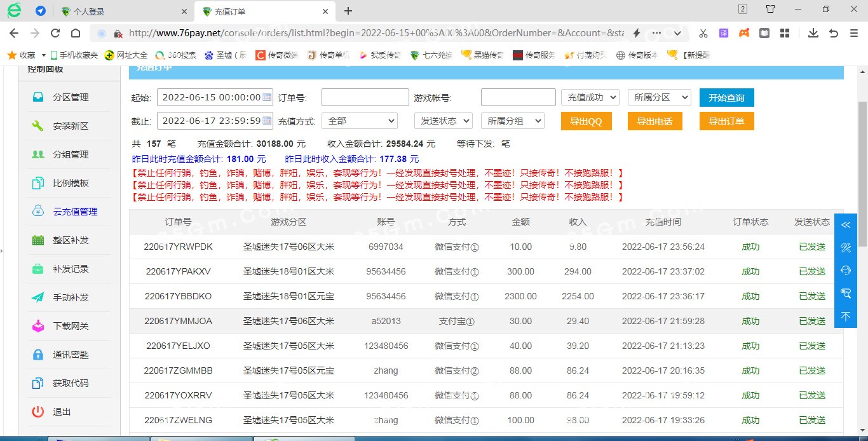Open 网址大全 bookmark
This screenshot has height=441, width=868.
[x=126, y=55]
